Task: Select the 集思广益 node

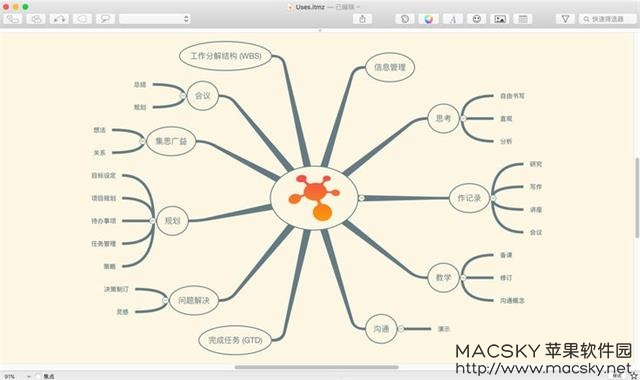Action: pos(171,141)
